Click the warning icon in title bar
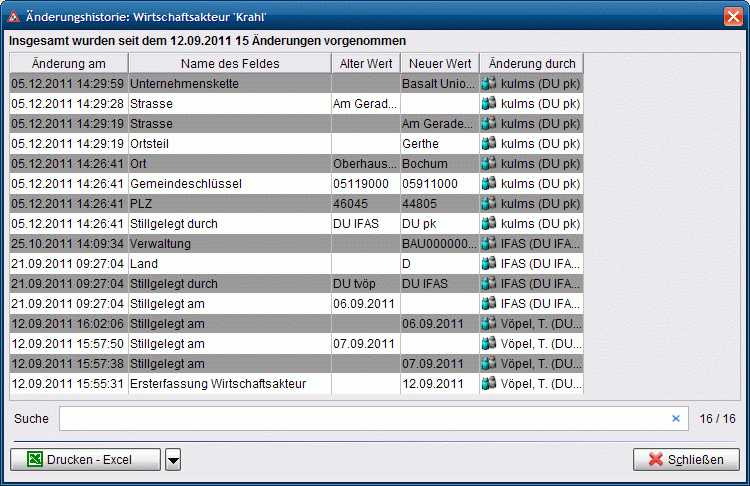 pos(14,17)
